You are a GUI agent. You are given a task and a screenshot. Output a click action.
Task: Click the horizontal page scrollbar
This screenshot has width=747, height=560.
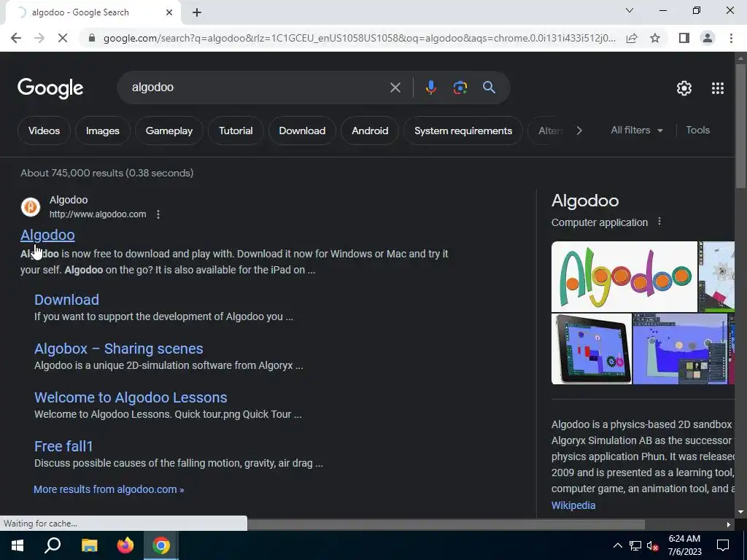446,524
